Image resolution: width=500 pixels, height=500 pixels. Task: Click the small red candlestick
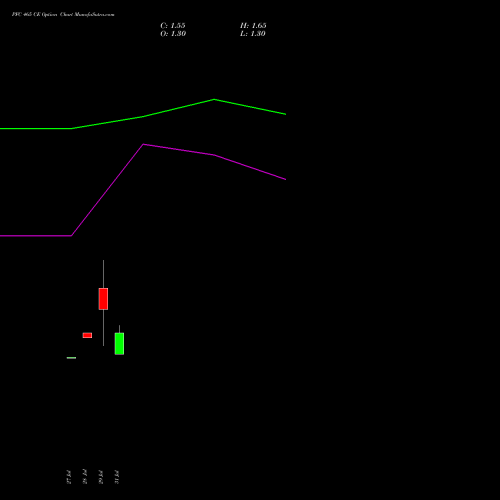pyautogui.click(x=87, y=335)
